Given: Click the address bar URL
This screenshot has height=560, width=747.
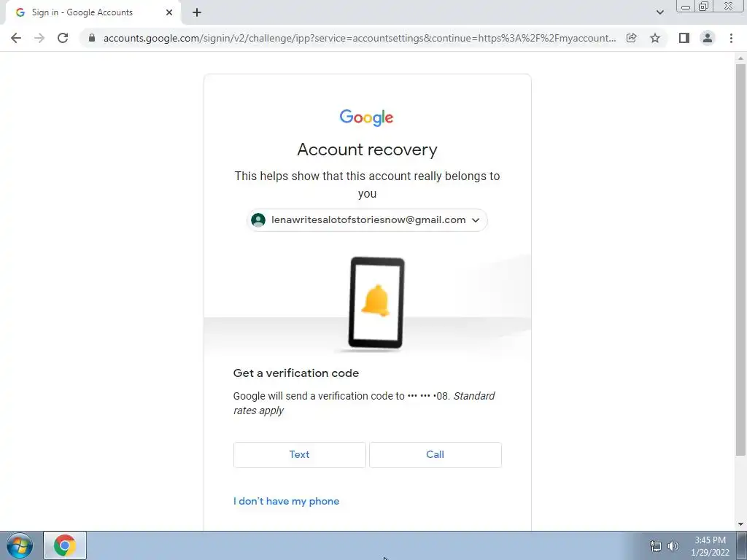Looking at the screenshot, I should (360, 38).
